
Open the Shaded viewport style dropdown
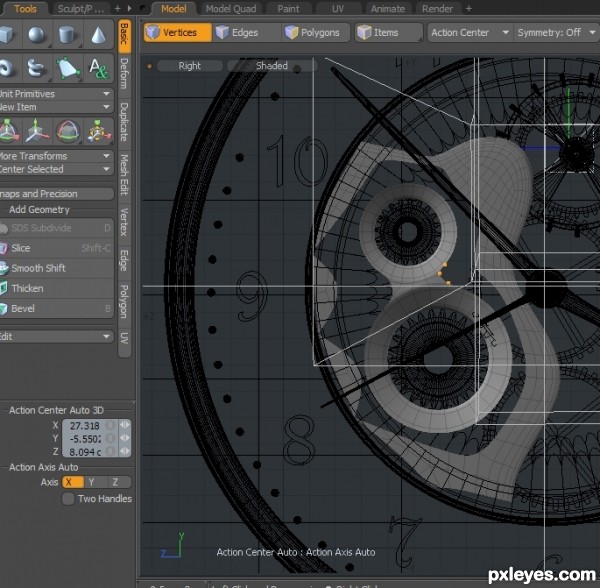[x=272, y=66]
